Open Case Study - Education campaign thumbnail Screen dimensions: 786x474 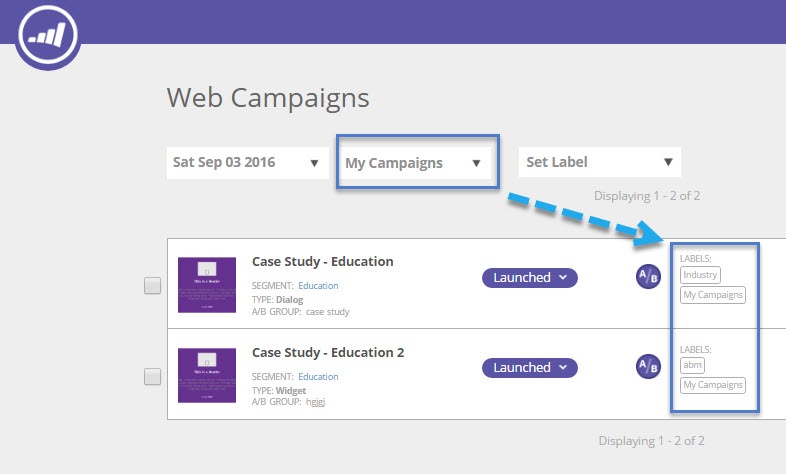207,286
